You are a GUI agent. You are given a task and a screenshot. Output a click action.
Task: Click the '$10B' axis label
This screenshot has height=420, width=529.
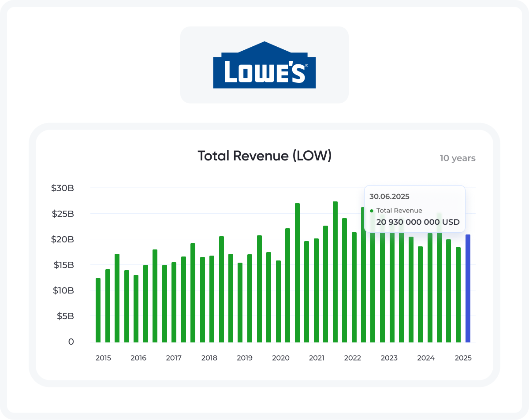point(63,290)
